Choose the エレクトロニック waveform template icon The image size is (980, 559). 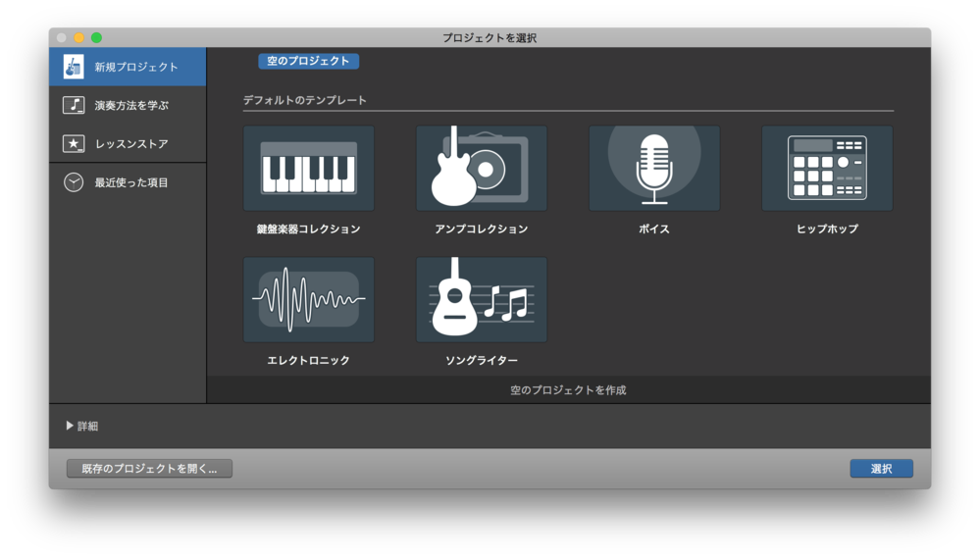point(309,299)
